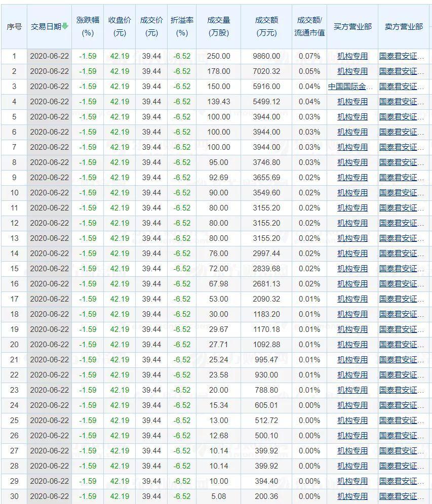The height and width of the screenshot is (504, 432).
Task: Open 机构专用 buyer link in row 20
Action: pyautogui.click(x=352, y=345)
